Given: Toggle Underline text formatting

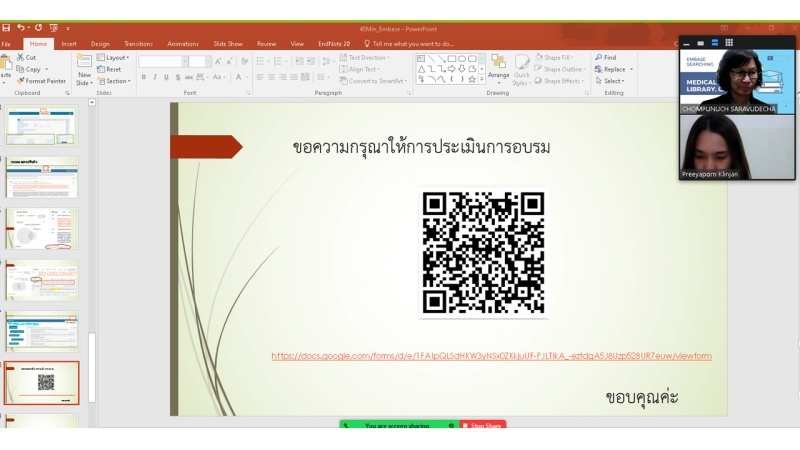Looking at the screenshot, I should point(167,77).
